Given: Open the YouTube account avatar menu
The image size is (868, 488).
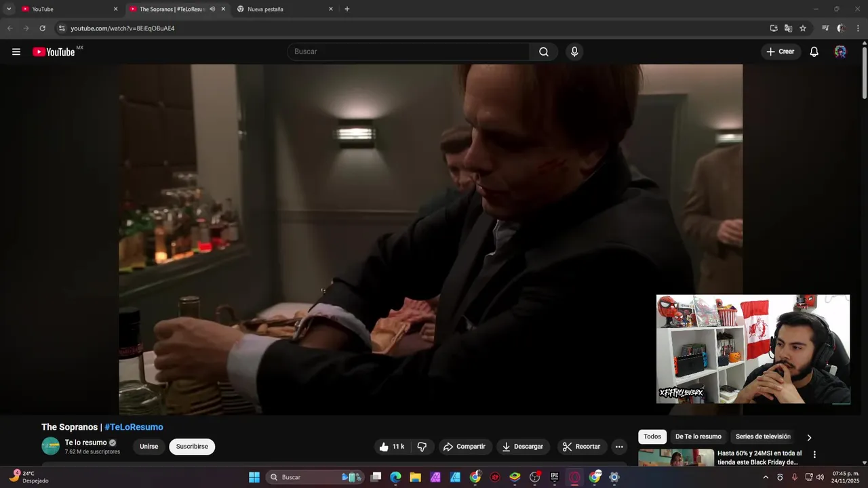Looking at the screenshot, I should point(840,52).
